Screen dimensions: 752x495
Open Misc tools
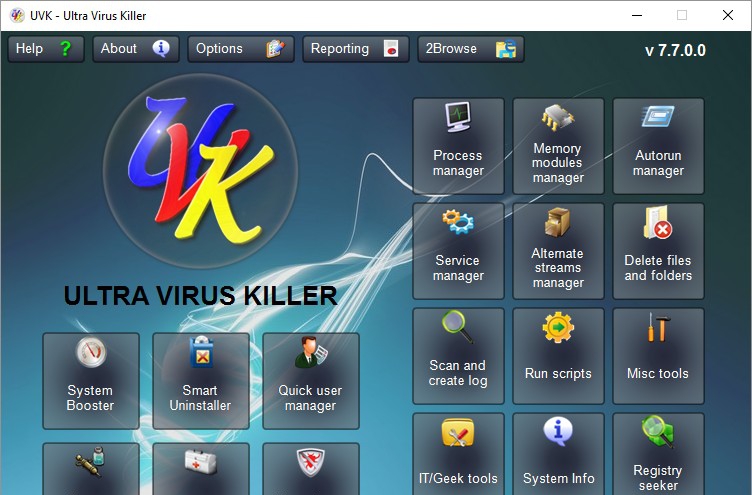658,356
